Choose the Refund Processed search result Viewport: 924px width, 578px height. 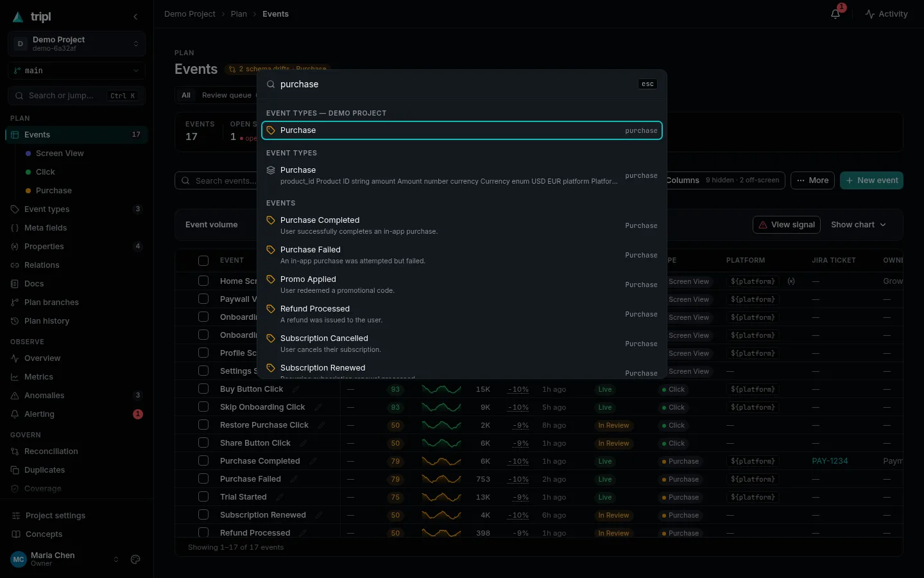point(462,314)
